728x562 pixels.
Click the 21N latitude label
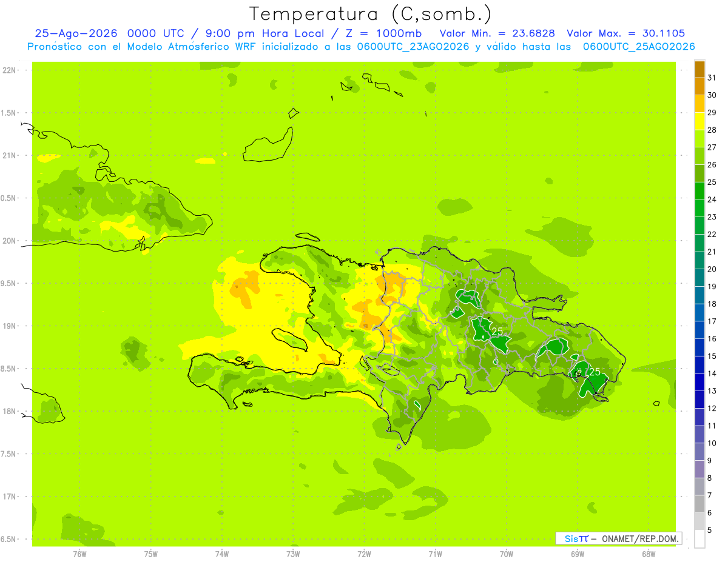coord(8,155)
